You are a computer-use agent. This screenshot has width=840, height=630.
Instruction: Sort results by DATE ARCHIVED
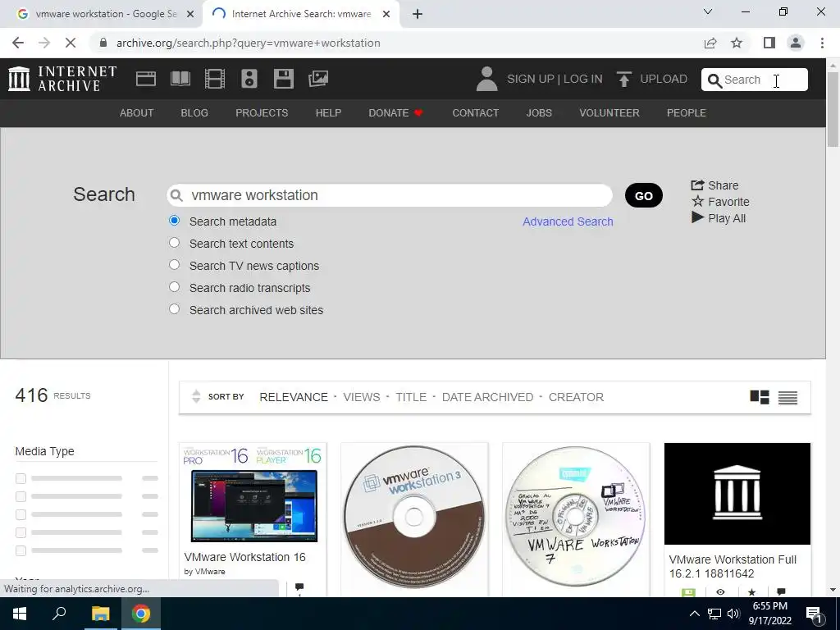coord(487,397)
